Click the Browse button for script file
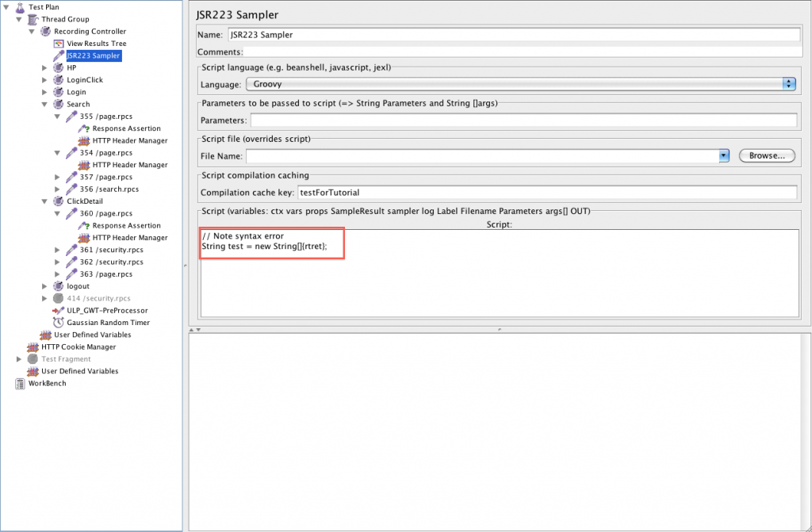The width and height of the screenshot is (812, 532). [x=766, y=155]
